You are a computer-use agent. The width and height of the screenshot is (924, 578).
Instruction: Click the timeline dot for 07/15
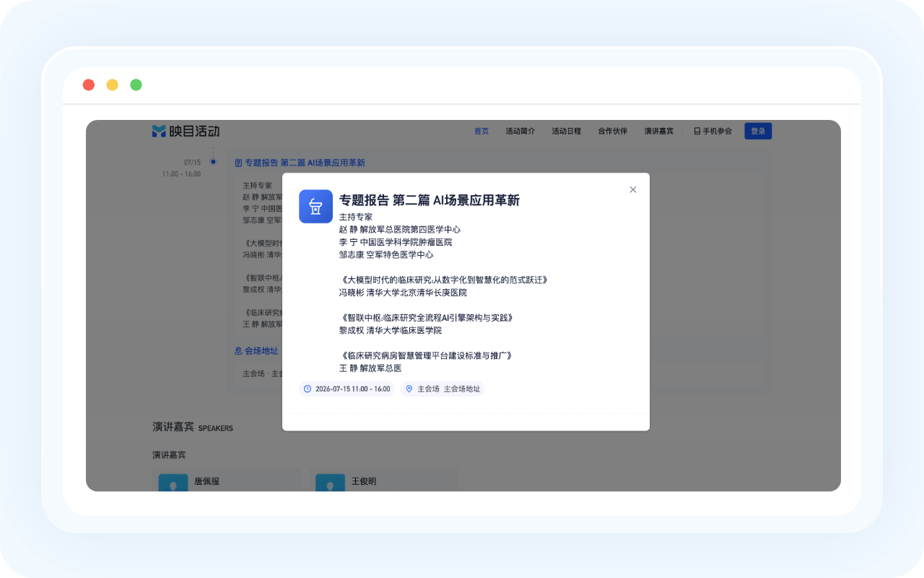(213, 162)
